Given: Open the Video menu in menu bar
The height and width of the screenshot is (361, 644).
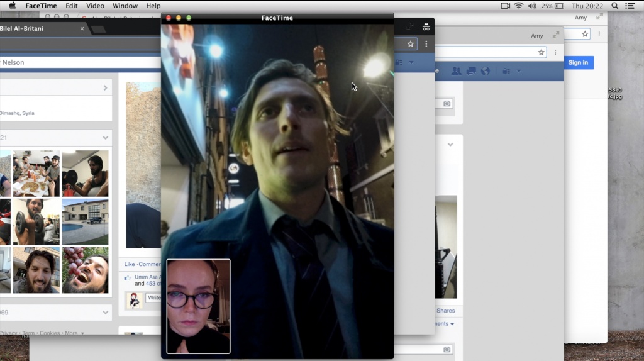Looking at the screenshot, I should pos(95,6).
